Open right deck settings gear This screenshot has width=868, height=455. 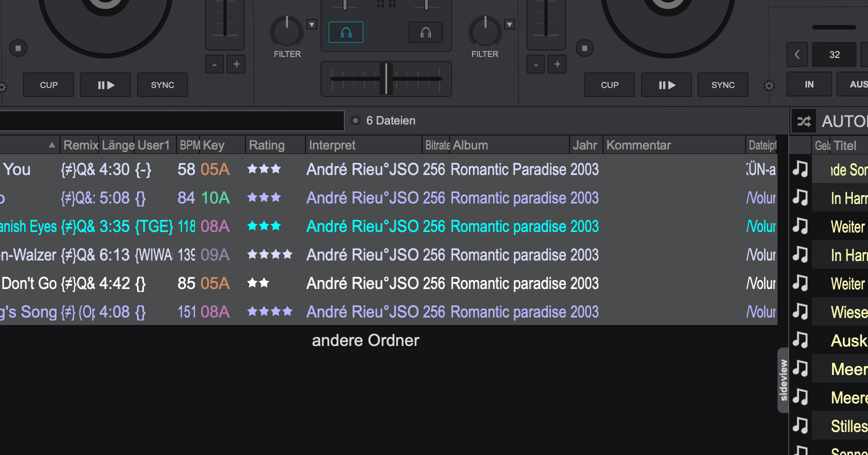pyautogui.click(x=769, y=86)
